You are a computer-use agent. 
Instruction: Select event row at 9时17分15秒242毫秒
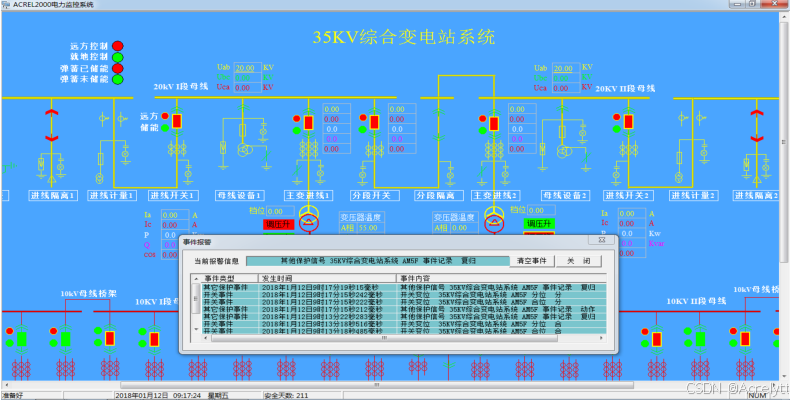pyautogui.click(x=404, y=294)
